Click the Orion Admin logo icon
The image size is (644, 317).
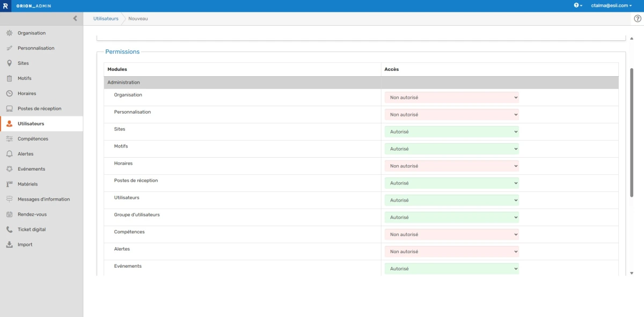click(x=5, y=5)
